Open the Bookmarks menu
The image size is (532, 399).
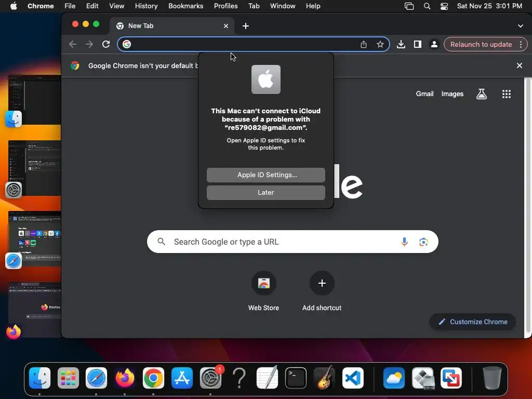pos(186,6)
